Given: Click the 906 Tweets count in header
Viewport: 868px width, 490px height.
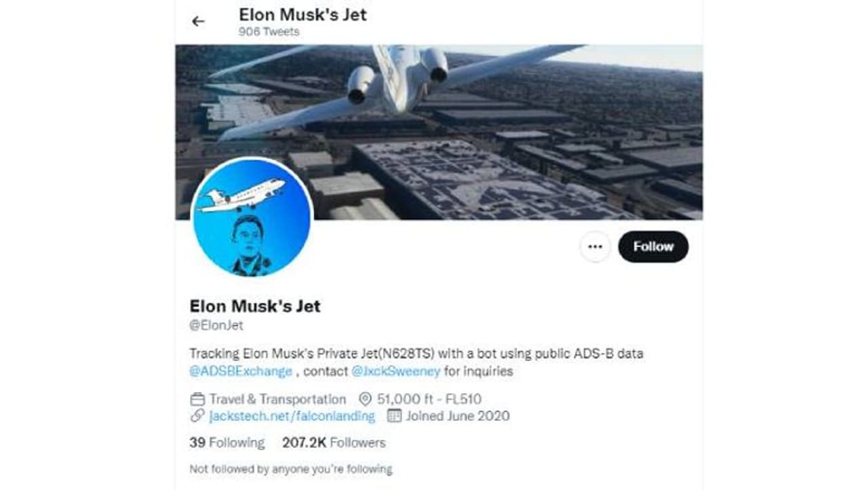Looking at the screenshot, I should [269, 32].
